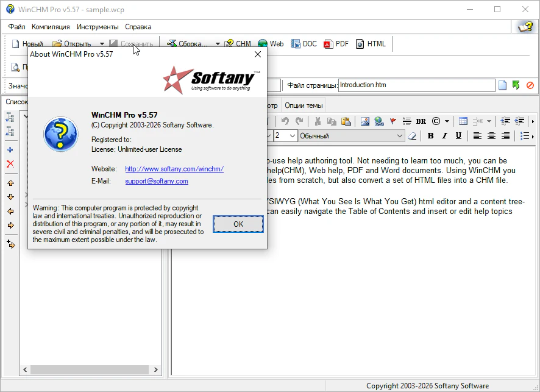Image resolution: width=540 pixels, height=392 pixels.
Task: Open the font size dropdown showing 2
Action: 293,136
